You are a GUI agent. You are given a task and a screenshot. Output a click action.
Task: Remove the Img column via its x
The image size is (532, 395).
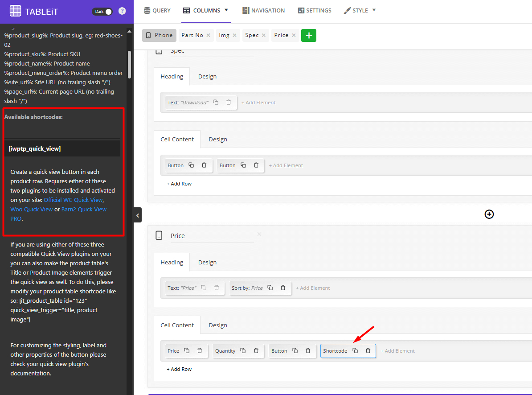(236, 35)
